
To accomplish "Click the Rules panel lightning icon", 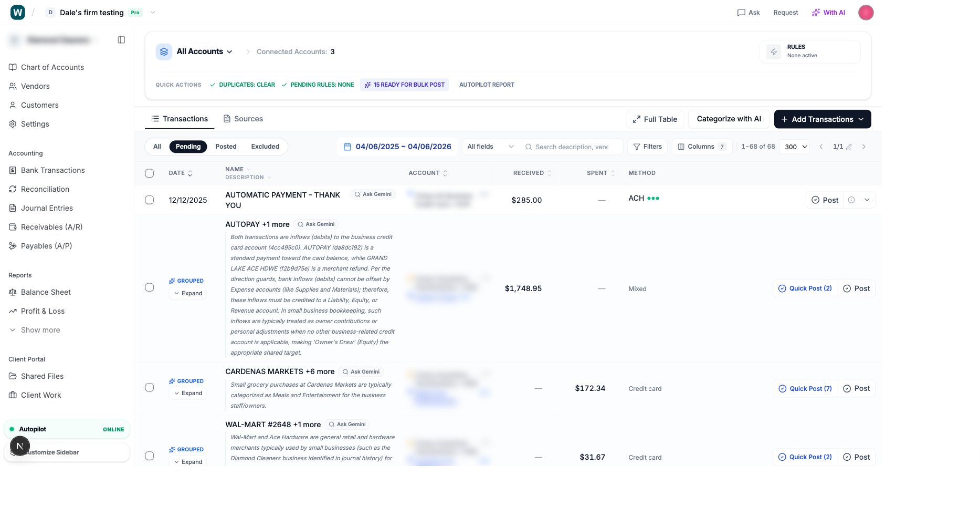I will click(773, 51).
